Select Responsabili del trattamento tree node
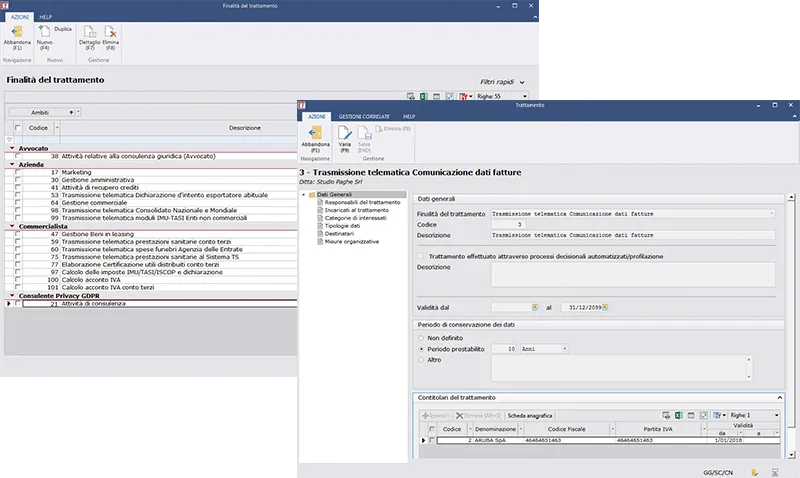Viewport: 800px width, 478px height. tap(361, 202)
